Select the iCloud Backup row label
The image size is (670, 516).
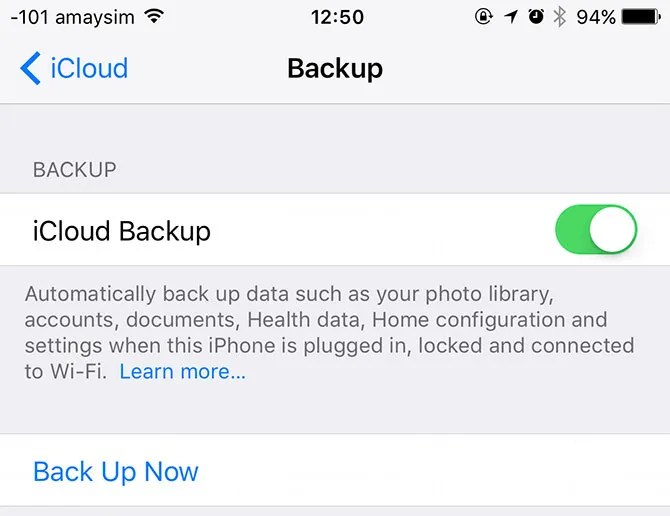click(x=122, y=232)
